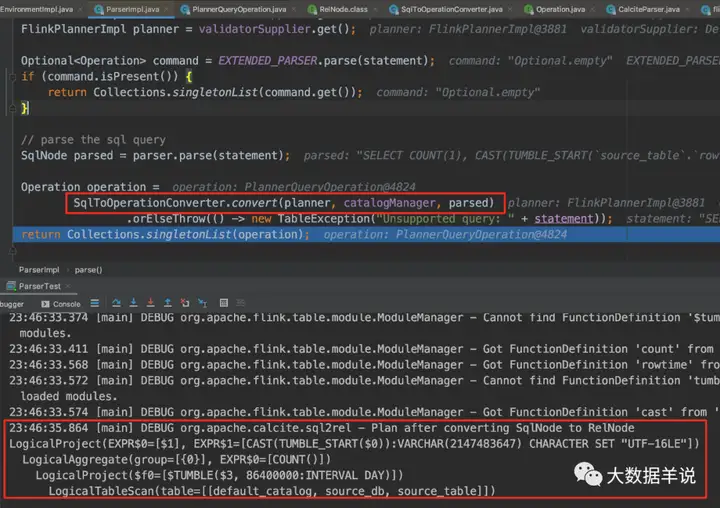The height and width of the screenshot is (508, 720).
Task: Open Evaluate Expression calculator icon
Action: [224, 303]
